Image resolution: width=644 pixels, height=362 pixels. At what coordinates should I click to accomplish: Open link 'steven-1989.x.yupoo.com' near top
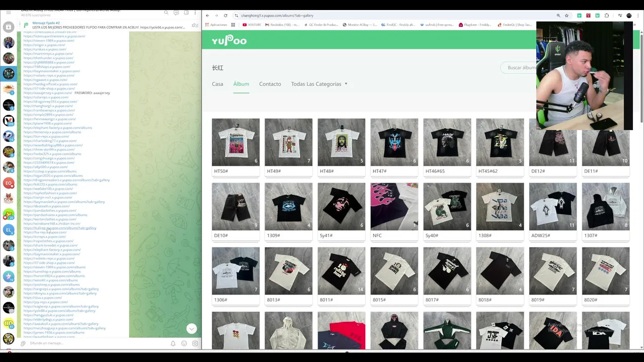pyautogui.click(x=49, y=40)
